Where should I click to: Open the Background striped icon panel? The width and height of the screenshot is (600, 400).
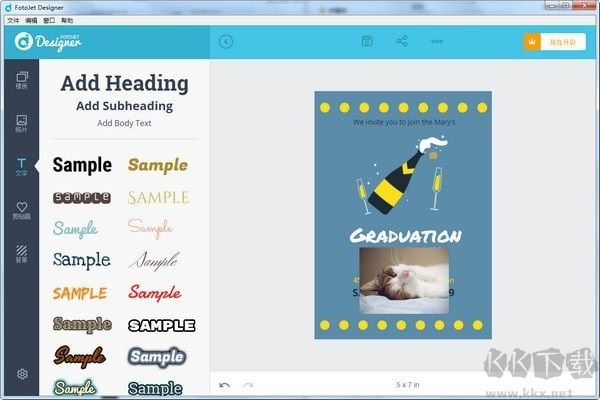(x=22, y=254)
